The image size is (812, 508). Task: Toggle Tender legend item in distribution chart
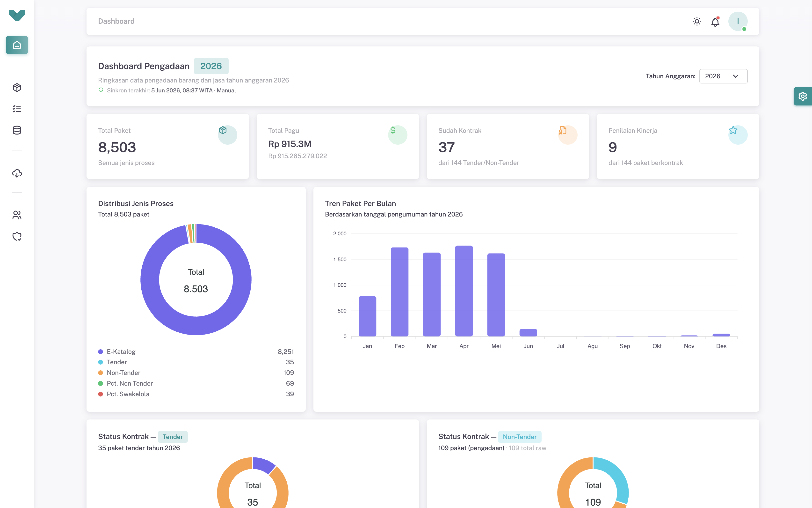tap(112, 362)
